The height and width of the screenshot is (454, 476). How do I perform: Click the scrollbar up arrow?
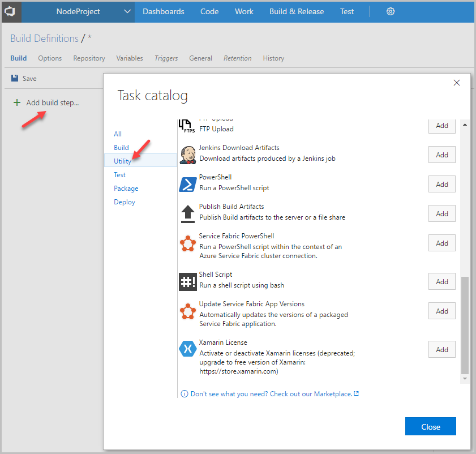pyautogui.click(x=465, y=125)
